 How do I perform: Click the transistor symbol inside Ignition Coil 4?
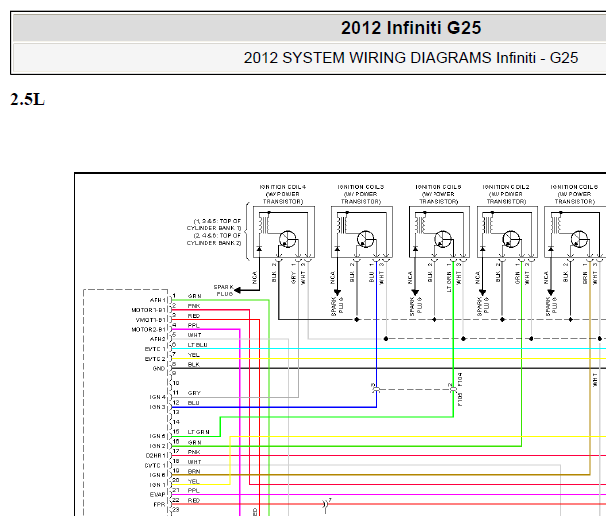(288, 239)
